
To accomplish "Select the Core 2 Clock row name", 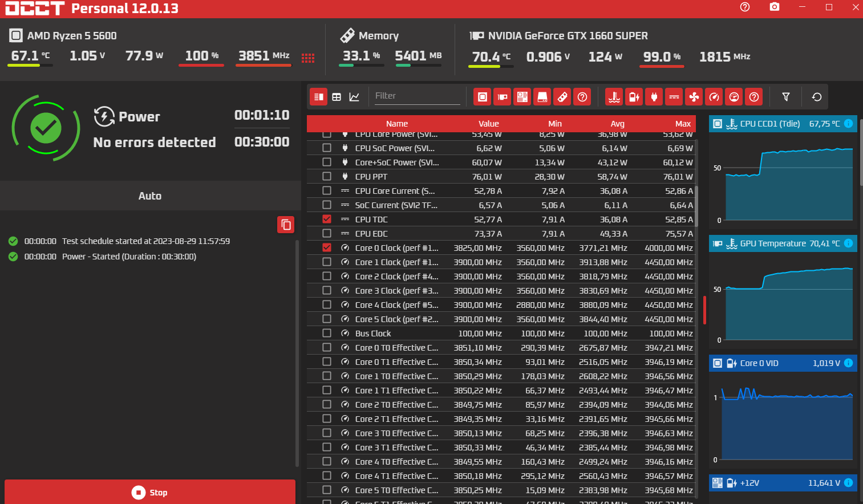I will pos(397,277).
